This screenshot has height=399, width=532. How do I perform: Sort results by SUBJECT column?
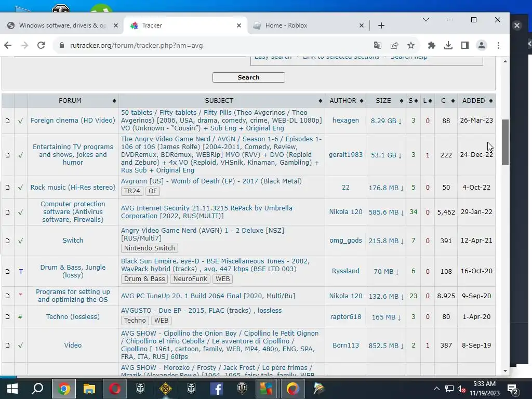click(x=222, y=100)
